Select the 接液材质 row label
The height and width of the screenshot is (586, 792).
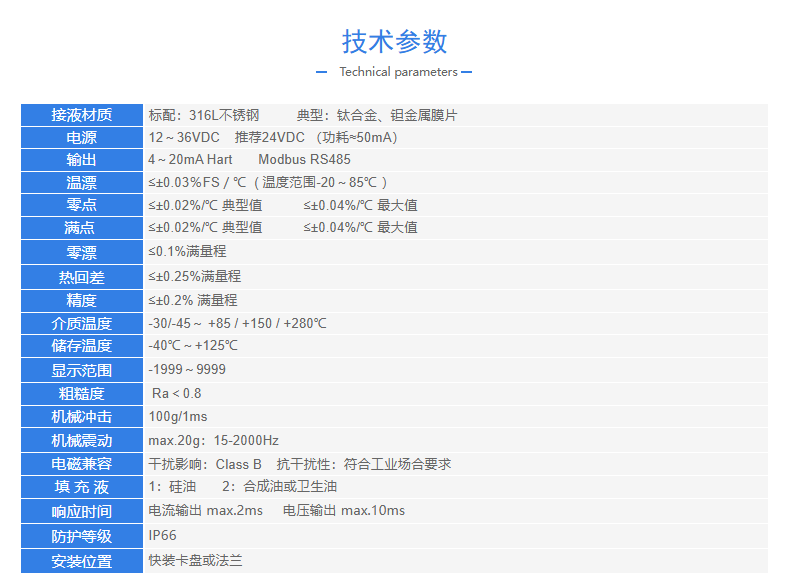(x=82, y=115)
